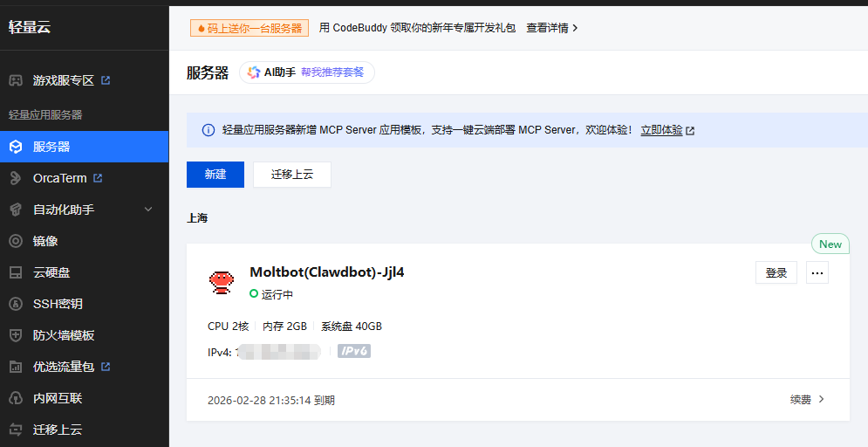This screenshot has height=447, width=868.
Task: Select 服务器 in the sidebar menu
Action: [x=51, y=147]
